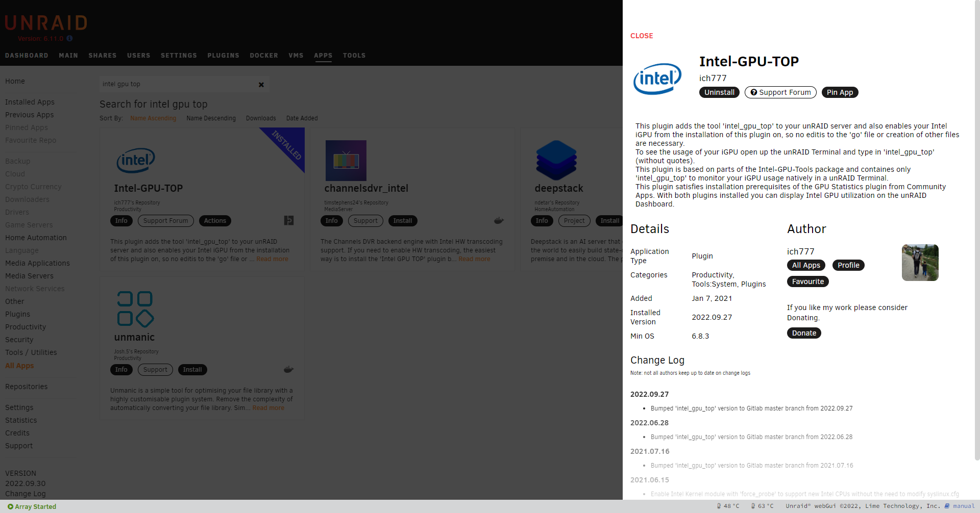This screenshot has height=513, width=980.
Task: Pin the Intel-GPU-TOP app
Action: coord(840,92)
